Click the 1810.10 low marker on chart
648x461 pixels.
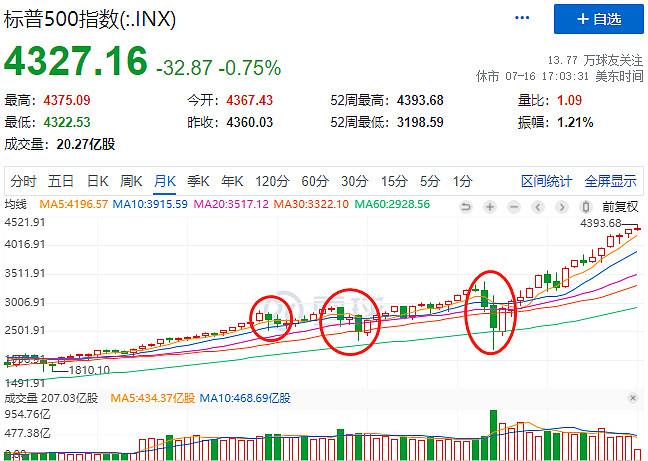(89, 370)
